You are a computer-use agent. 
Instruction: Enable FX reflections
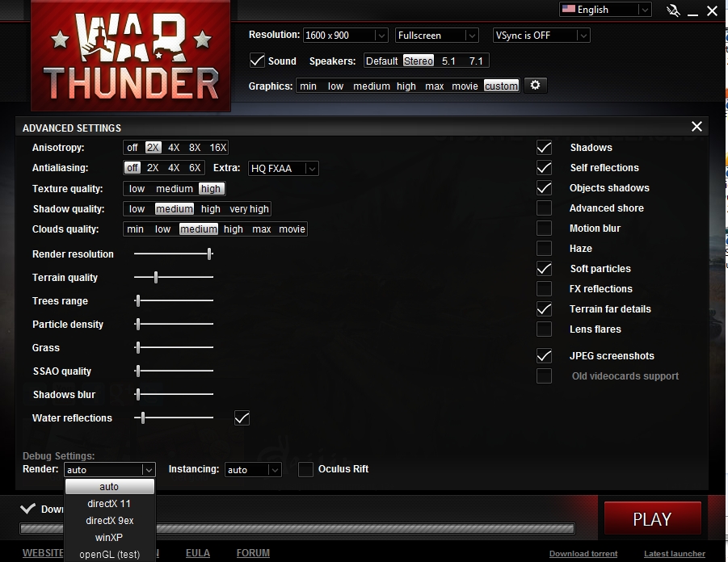[544, 288]
